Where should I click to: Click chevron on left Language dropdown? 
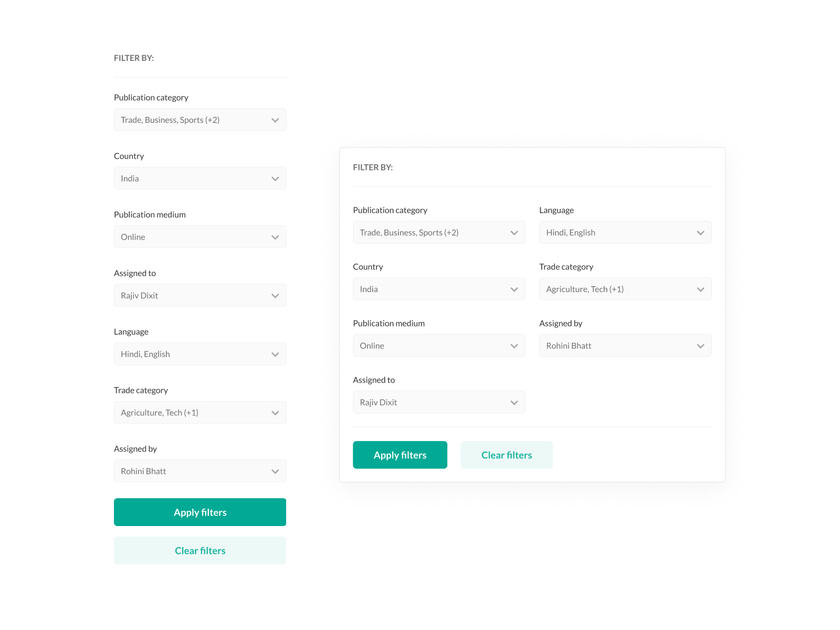click(275, 354)
